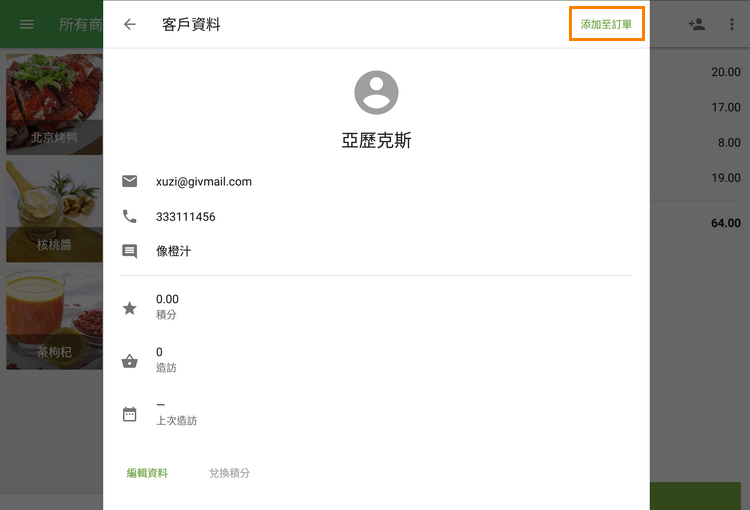Click the email envelope icon

(130, 181)
